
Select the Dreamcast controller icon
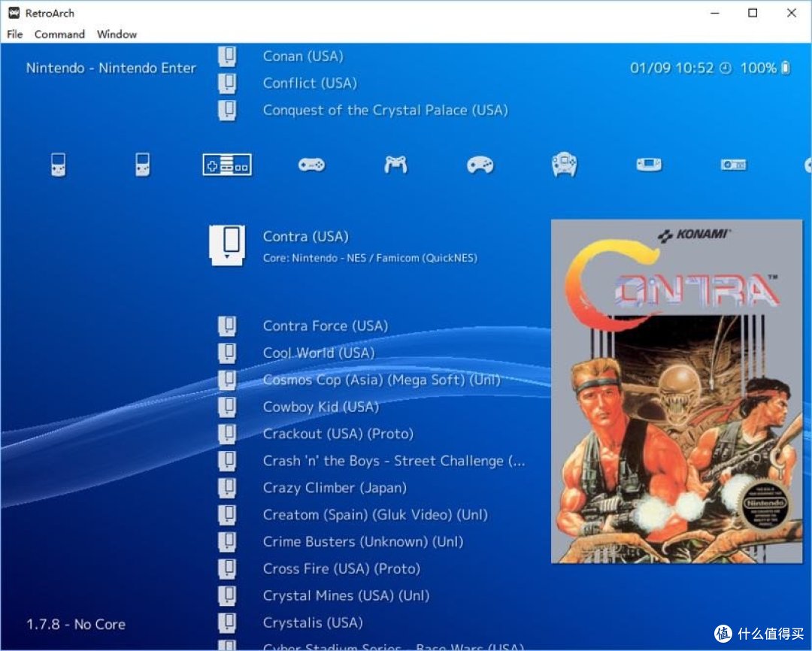click(565, 165)
